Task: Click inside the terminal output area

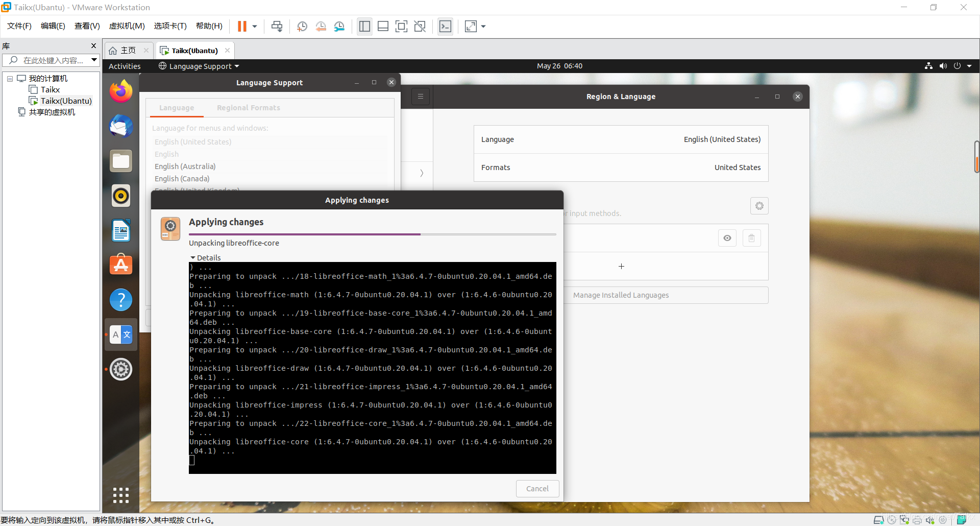Action: click(x=372, y=368)
